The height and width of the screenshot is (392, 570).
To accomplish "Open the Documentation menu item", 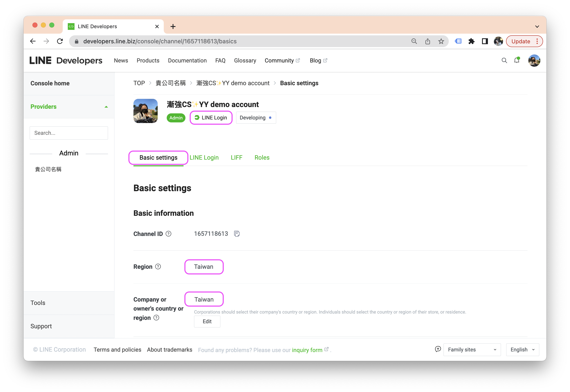I will point(187,60).
